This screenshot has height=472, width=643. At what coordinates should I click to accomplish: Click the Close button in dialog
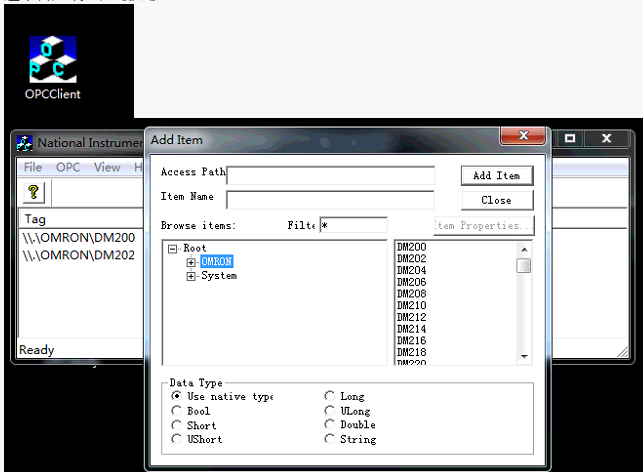coord(496,200)
